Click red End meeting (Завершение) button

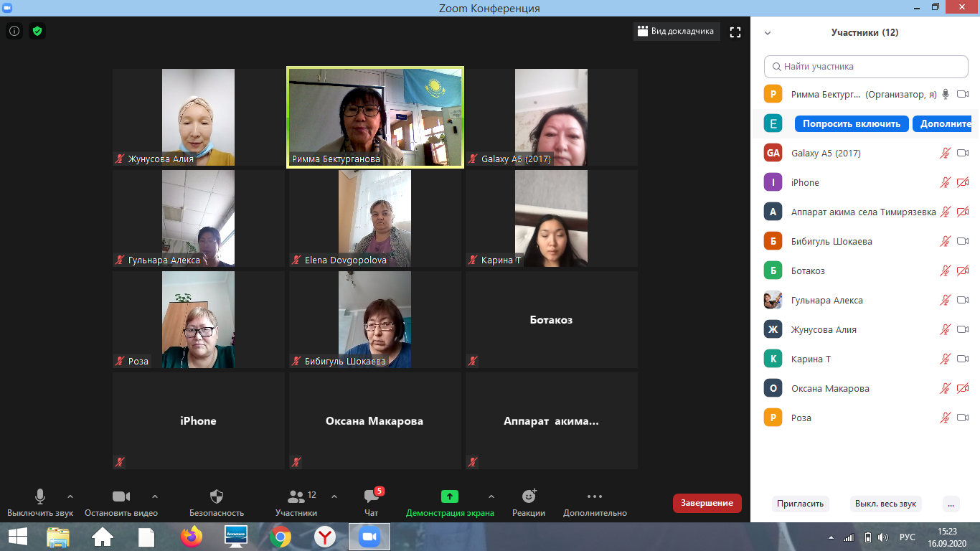coord(707,503)
